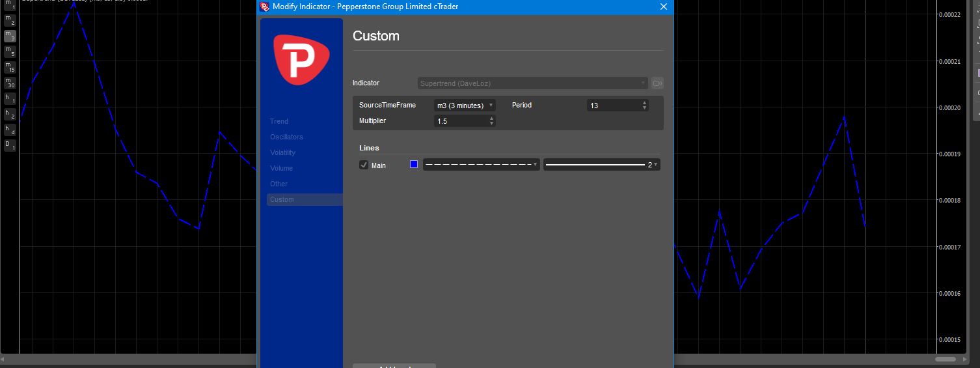Select the D1 daily timeframe button
The height and width of the screenshot is (368, 980).
pos(10,145)
